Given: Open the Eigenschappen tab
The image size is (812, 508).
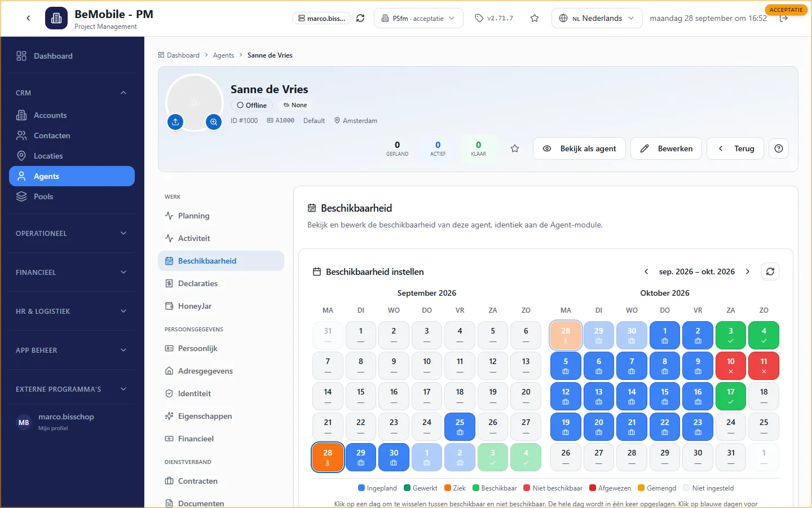Looking at the screenshot, I should tap(221, 416).
